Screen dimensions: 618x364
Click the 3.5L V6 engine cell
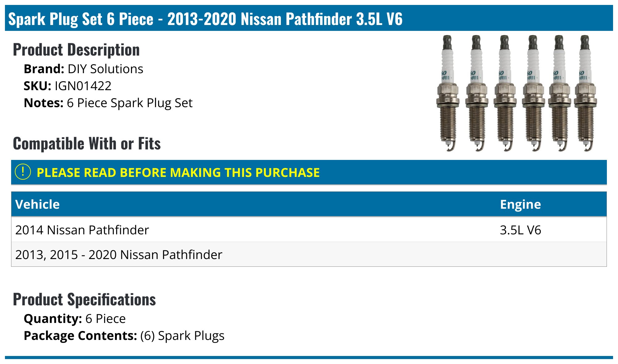point(520,230)
